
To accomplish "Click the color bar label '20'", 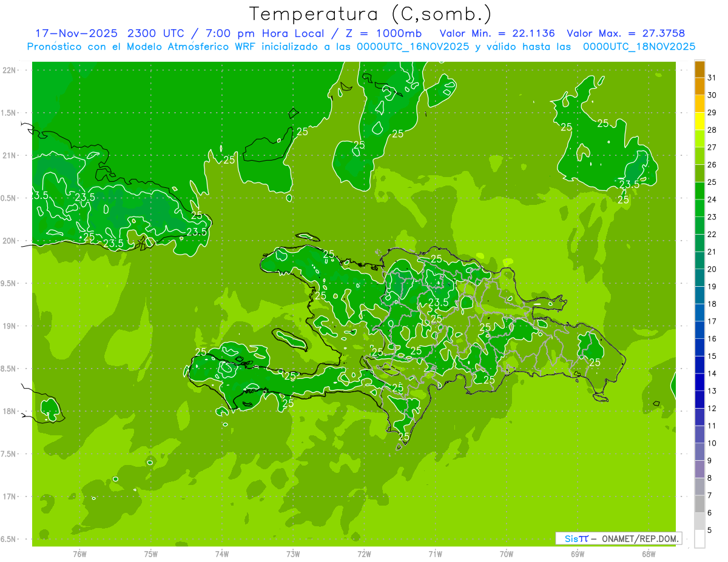I will tap(712, 269).
